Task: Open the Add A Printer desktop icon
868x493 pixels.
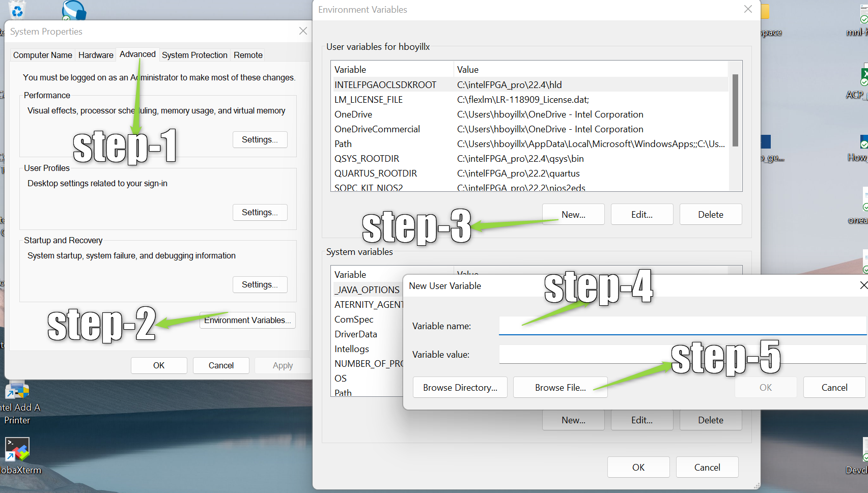Action: [x=17, y=392]
